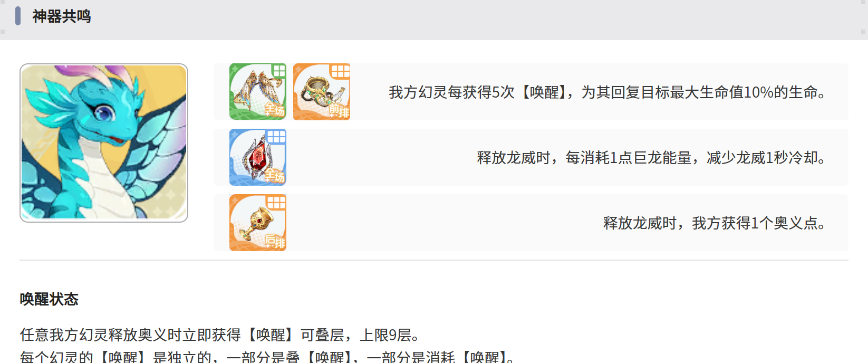
Task: Click the 前排 label on the ring icon
Action: click(x=339, y=111)
